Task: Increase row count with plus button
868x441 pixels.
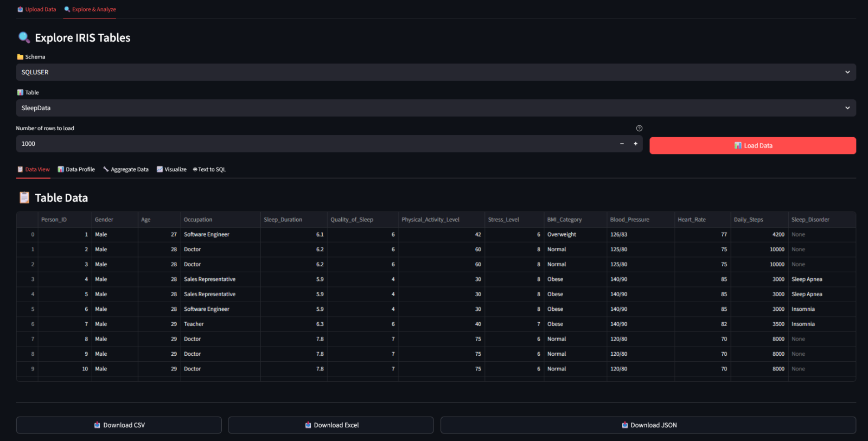Action: (635, 144)
